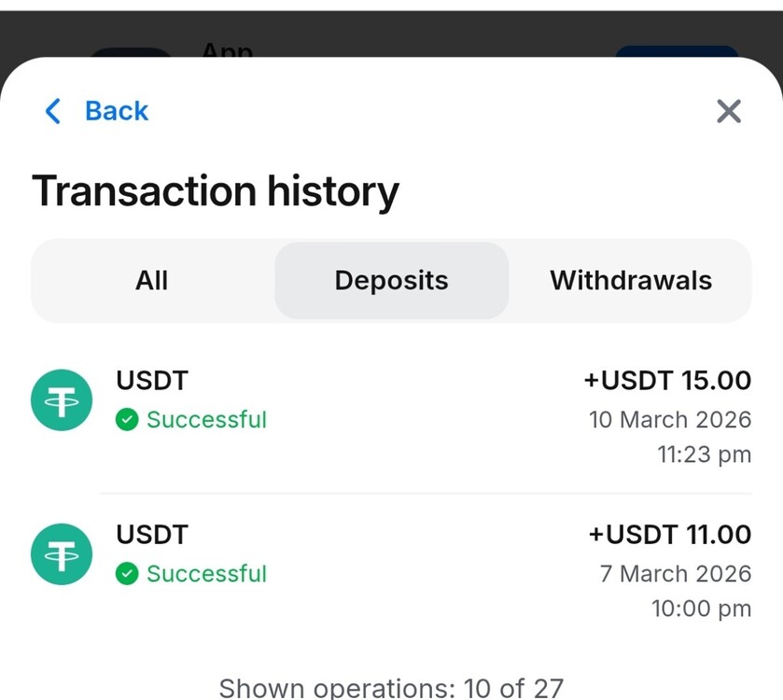Select the circular Tether badge of the newest transaction
Viewport: 783px width, 700px height.
click(x=61, y=400)
